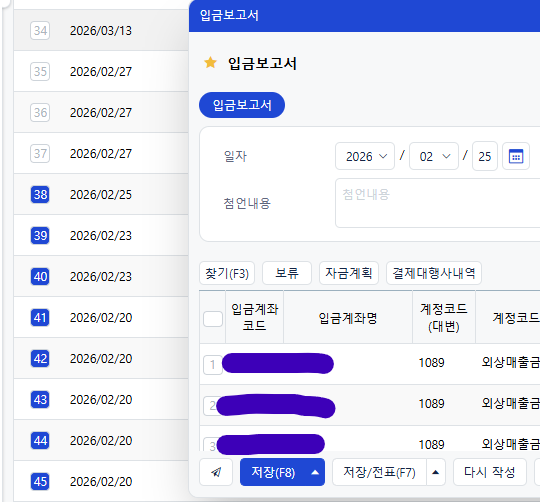
Task: Select row number badge 41
Action: (x=40, y=317)
